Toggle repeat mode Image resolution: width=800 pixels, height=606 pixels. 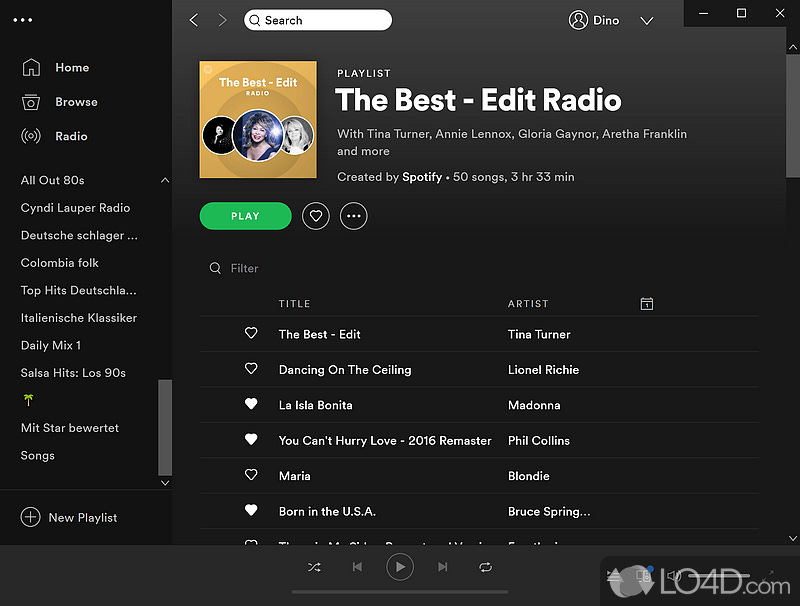486,567
